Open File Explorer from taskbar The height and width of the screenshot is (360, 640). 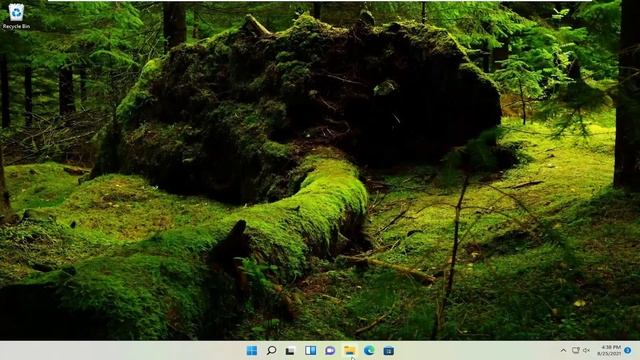pyautogui.click(x=350, y=350)
